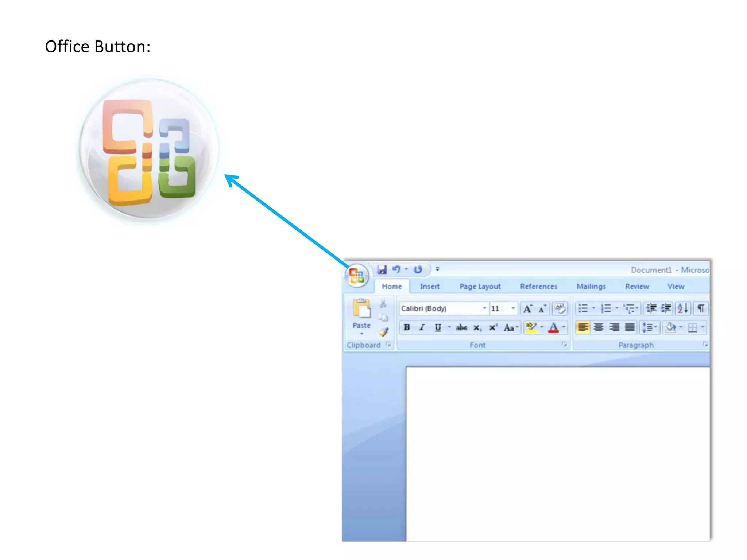Go to the Mailings tab
This screenshot has height=560, width=747.
(591, 287)
